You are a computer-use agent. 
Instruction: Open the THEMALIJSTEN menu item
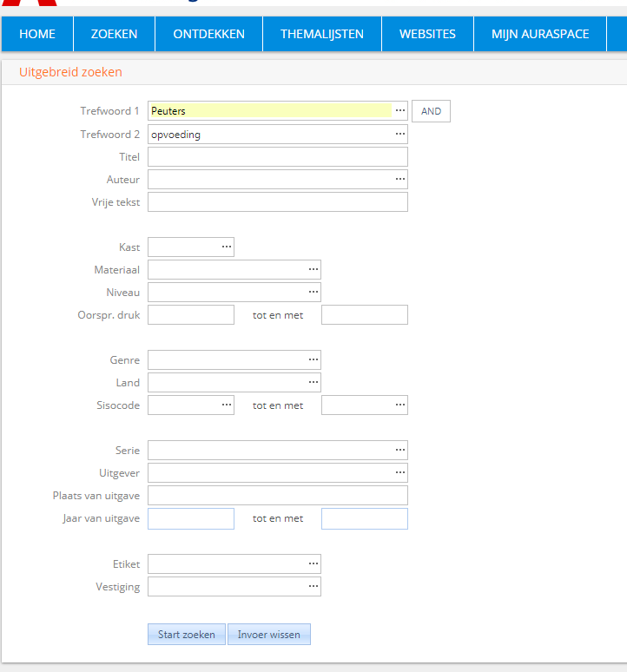click(321, 34)
